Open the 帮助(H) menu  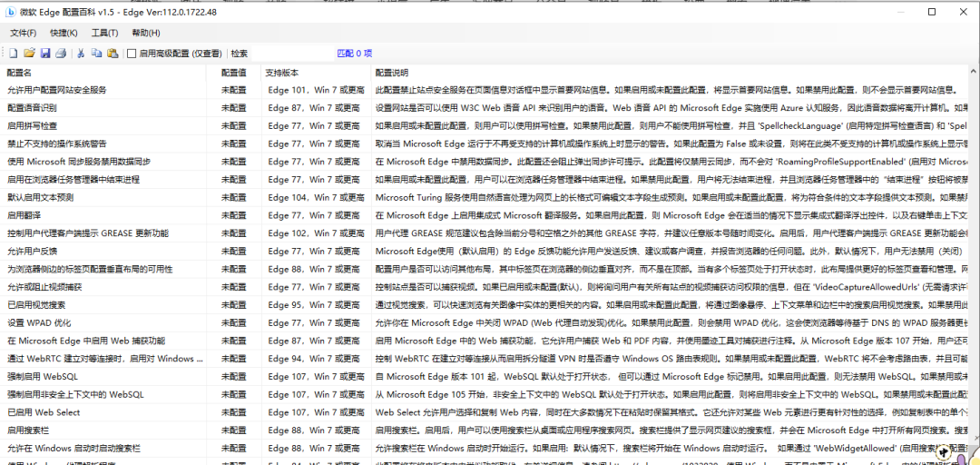coord(145,33)
